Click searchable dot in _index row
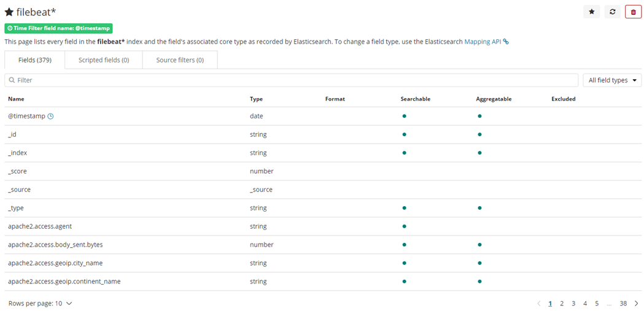Image resolution: width=644 pixels, height=311 pixels. (x=404, y=153)
